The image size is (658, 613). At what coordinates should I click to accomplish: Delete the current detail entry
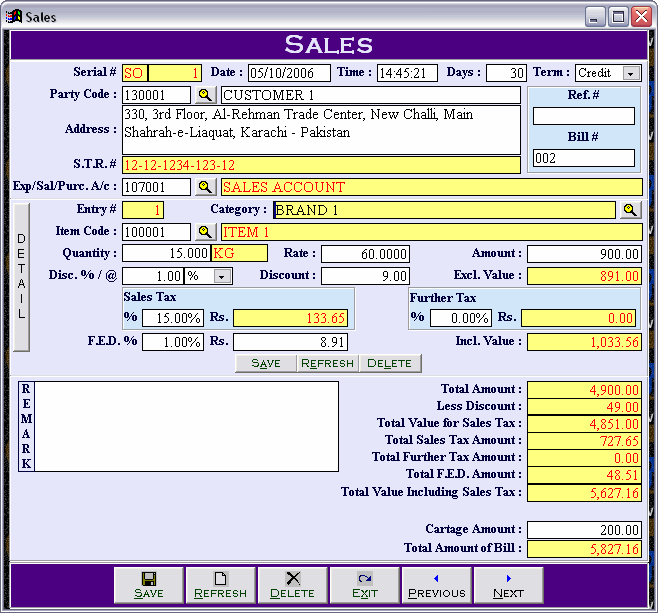pyautogui.click(x=389, y=363)
